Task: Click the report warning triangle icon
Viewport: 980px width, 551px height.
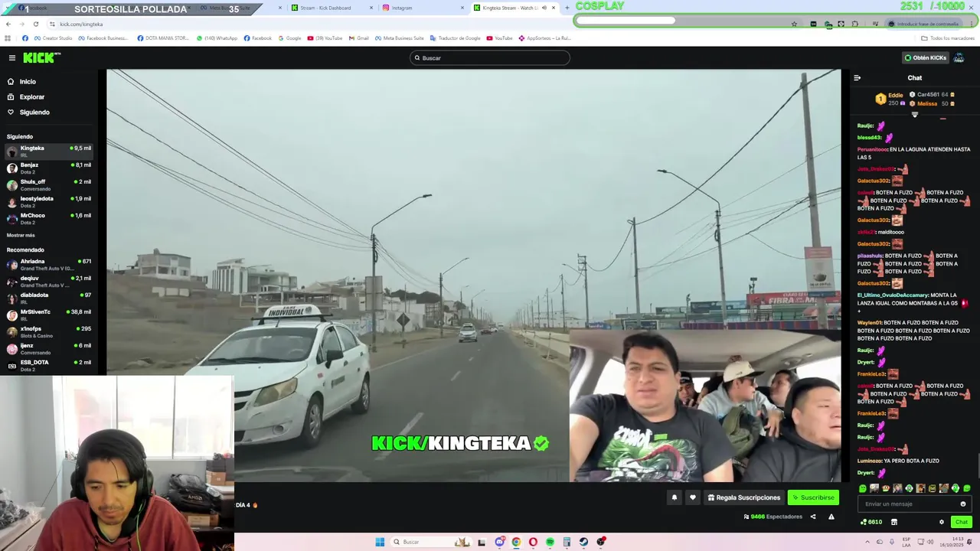Action: [x=831, y=517]
